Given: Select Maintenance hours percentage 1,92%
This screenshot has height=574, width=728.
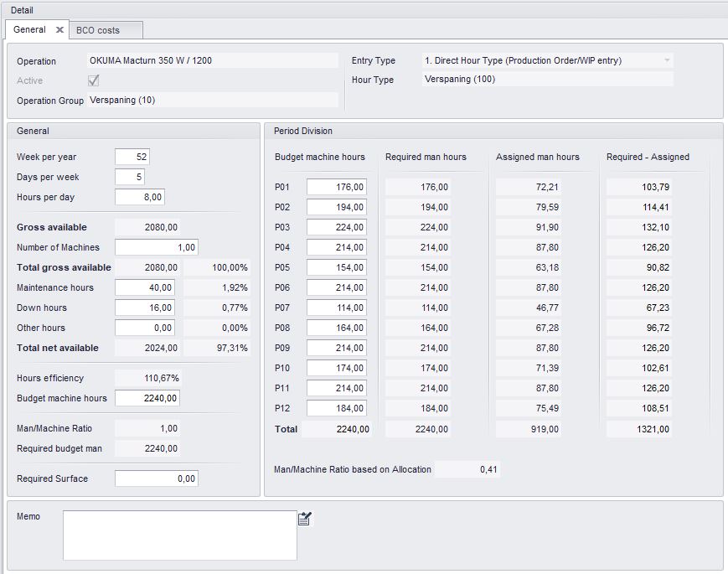Looking at the screenshot, I should (x=217, y=287).
